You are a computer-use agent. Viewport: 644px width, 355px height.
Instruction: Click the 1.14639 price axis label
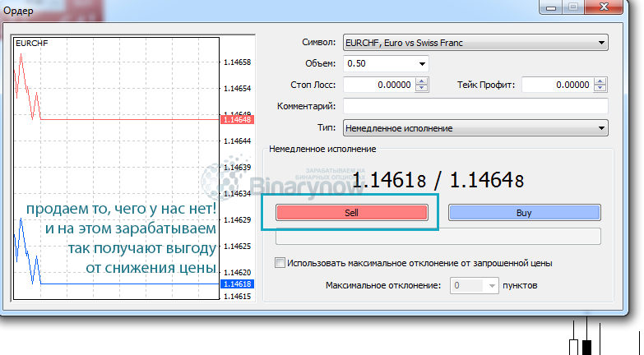coord(238,168)
